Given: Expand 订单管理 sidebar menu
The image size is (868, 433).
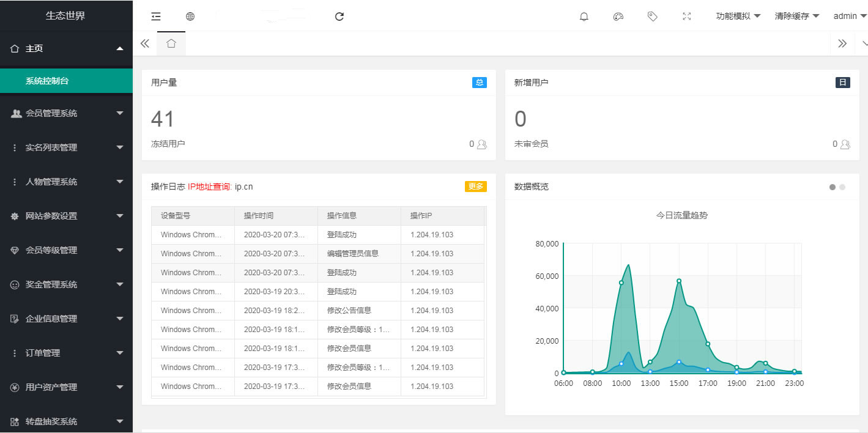Looking at the screenshot, I should tap(66, 353).
